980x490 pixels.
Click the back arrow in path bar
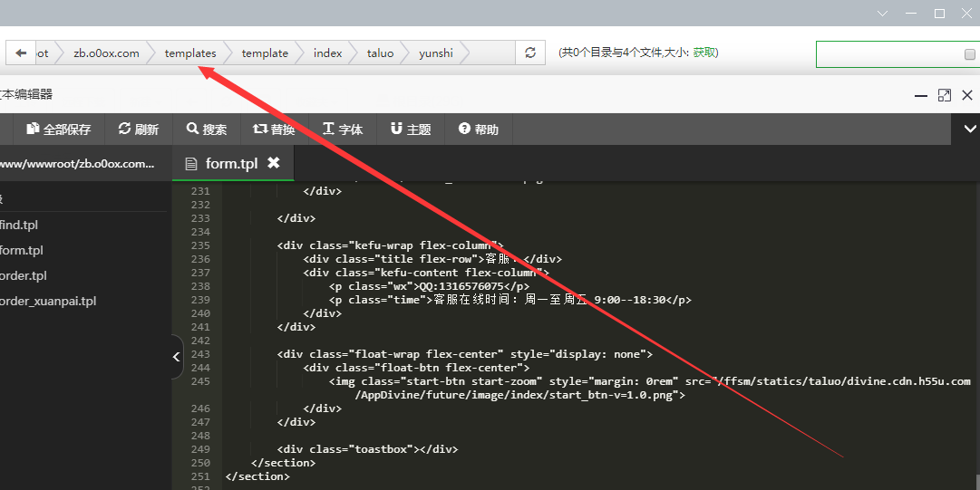[x=21, y=53]
